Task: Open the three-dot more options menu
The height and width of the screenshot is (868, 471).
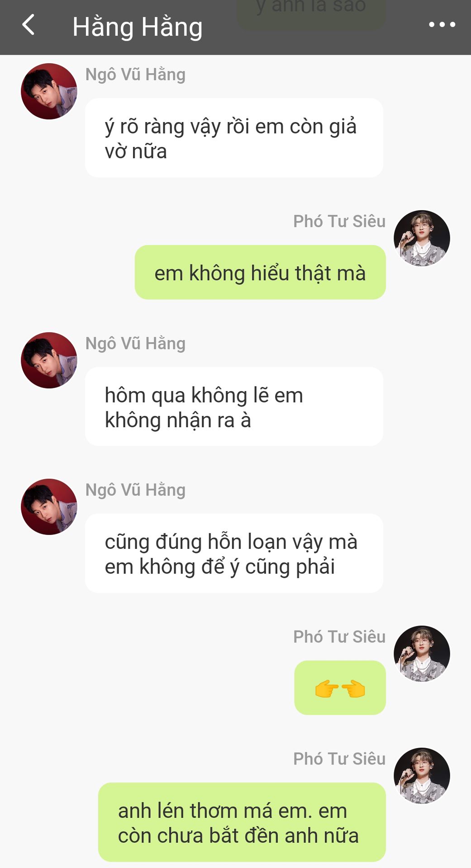Action: pyautogui.click(x=442, y=25)
